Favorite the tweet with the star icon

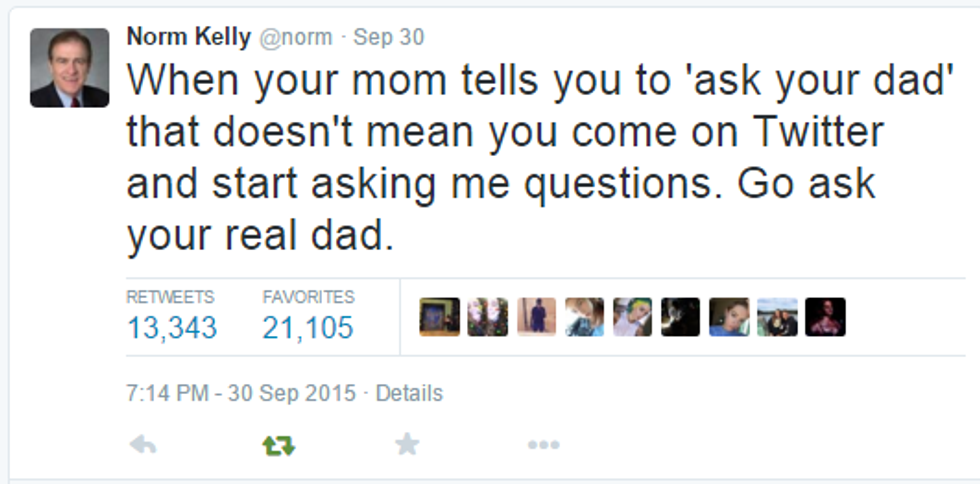click(x=407, y=444)
